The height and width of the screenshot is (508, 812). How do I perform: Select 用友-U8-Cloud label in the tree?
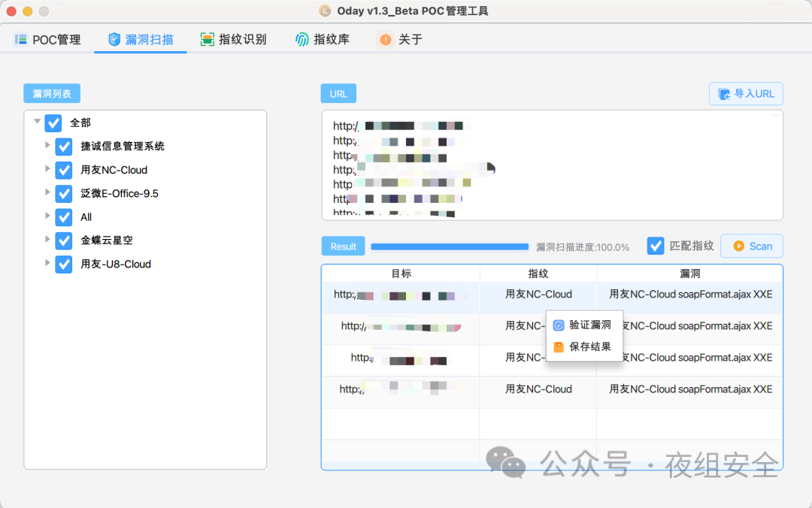click(x=116, y=264)
